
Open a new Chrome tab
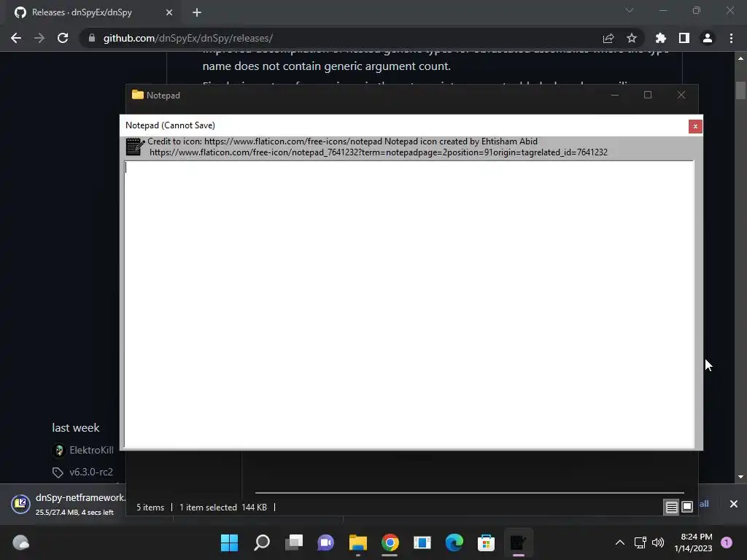197,12
